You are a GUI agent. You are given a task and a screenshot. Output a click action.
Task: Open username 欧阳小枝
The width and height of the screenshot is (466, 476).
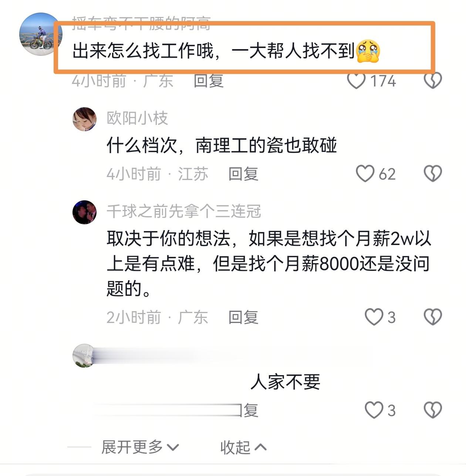pos(137,118)
